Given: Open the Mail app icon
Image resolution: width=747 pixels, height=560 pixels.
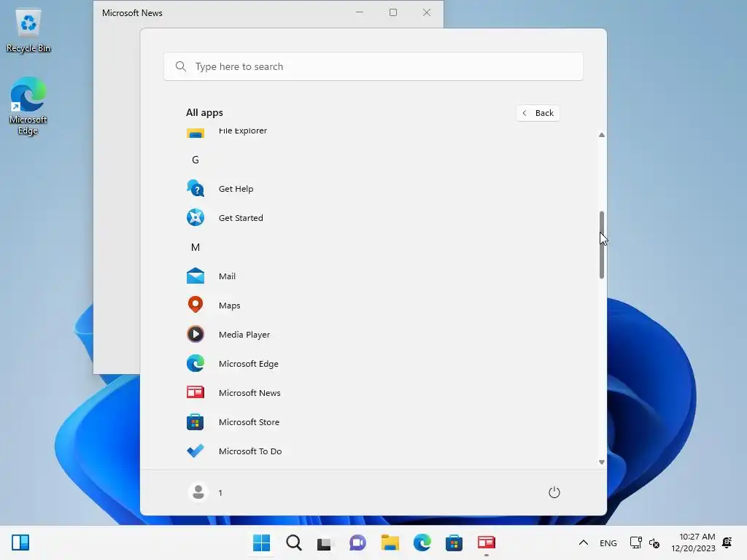Looking at the screenshot, I should 196,276.
